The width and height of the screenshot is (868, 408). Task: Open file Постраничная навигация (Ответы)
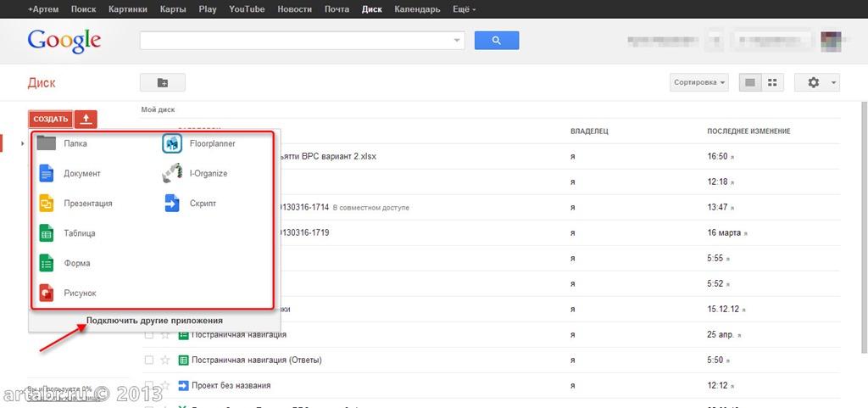(x=256, y=360)
